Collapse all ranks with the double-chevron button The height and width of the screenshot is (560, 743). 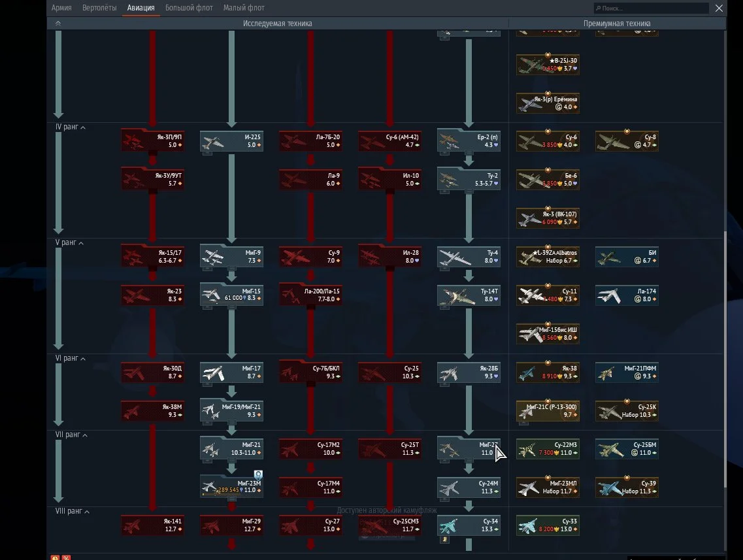(x=58, y=24)
